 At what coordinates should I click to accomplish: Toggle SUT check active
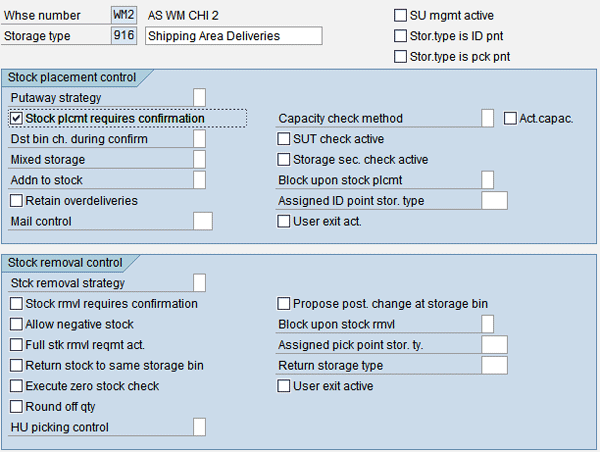coord(284,139)
